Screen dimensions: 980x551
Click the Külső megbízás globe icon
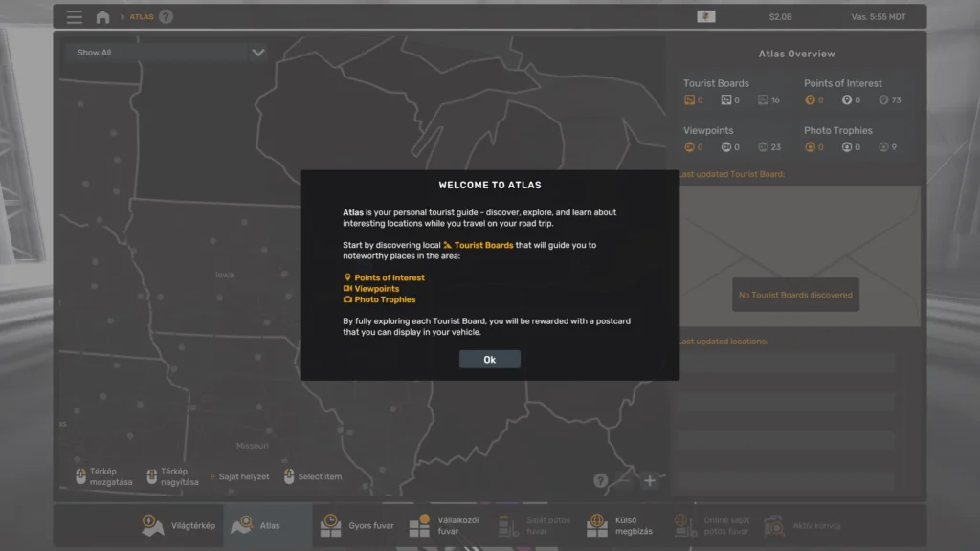tap(597, 525)
